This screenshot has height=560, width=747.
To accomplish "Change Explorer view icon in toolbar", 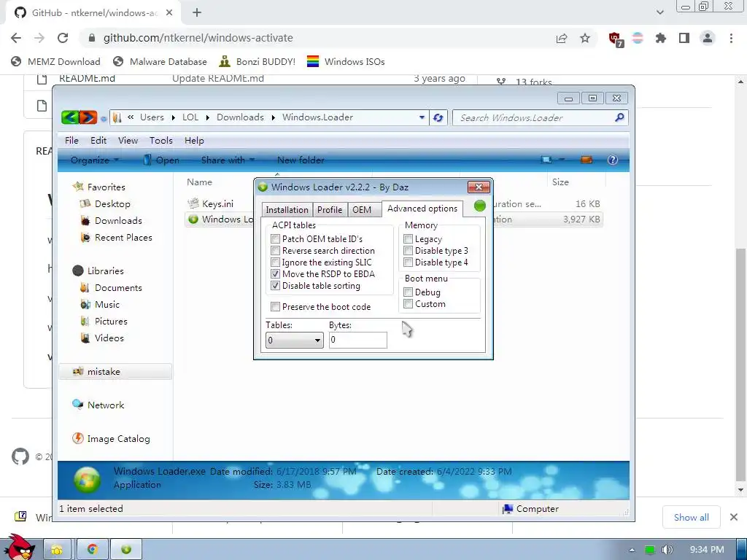I will point(547,160).
